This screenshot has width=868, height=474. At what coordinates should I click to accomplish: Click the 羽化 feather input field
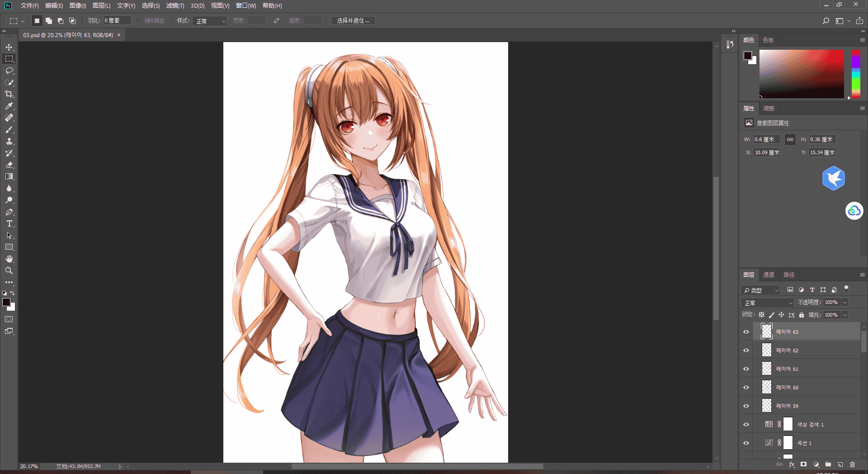tap(117, 21)
